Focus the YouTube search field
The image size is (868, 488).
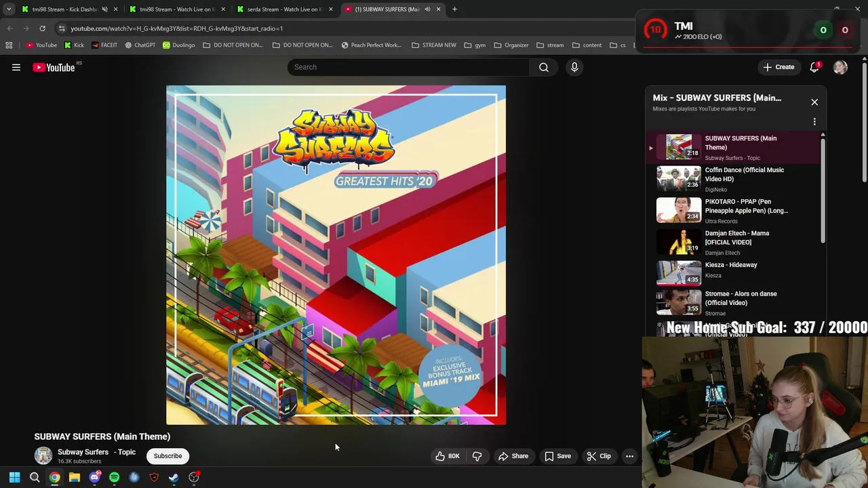click(409, 67)
